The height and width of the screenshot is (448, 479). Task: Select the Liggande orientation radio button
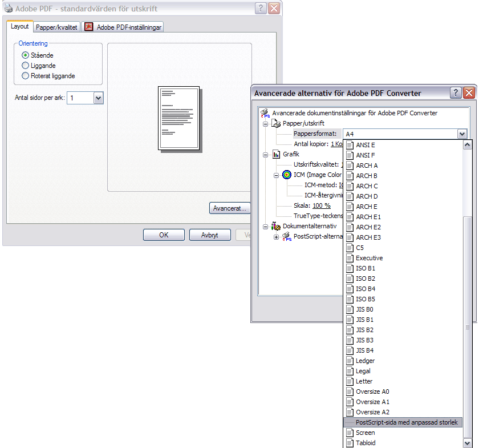point(25,66)
